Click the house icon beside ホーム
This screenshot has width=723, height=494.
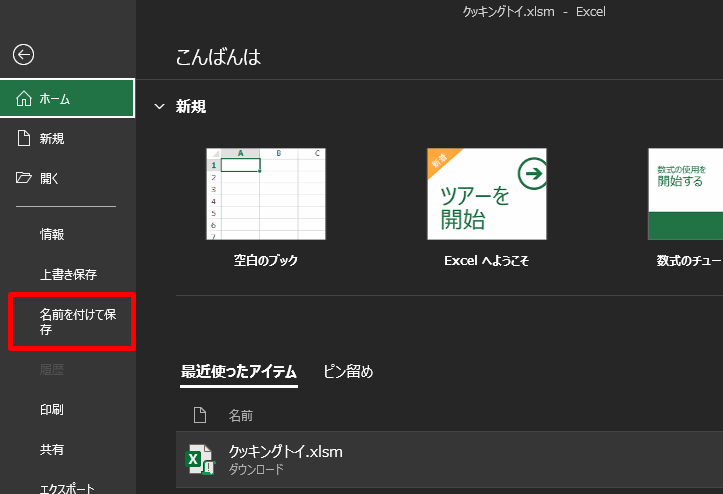pyautogui.click(x=25, y=99)
